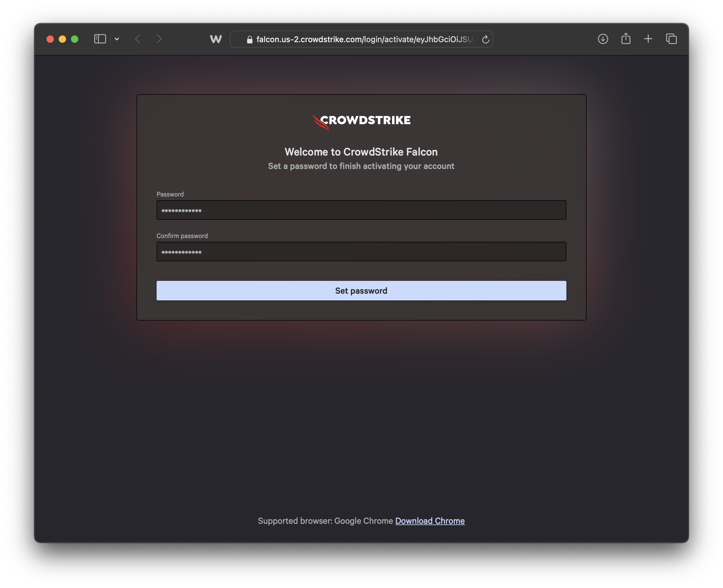723x588 pixels.
Task: Click the yellow minimize traffic light
Action: (x=62, y=39)
